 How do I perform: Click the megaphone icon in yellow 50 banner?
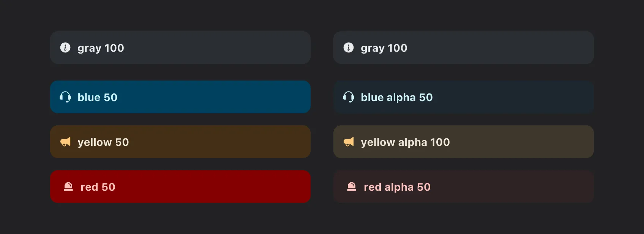(65, 142)
